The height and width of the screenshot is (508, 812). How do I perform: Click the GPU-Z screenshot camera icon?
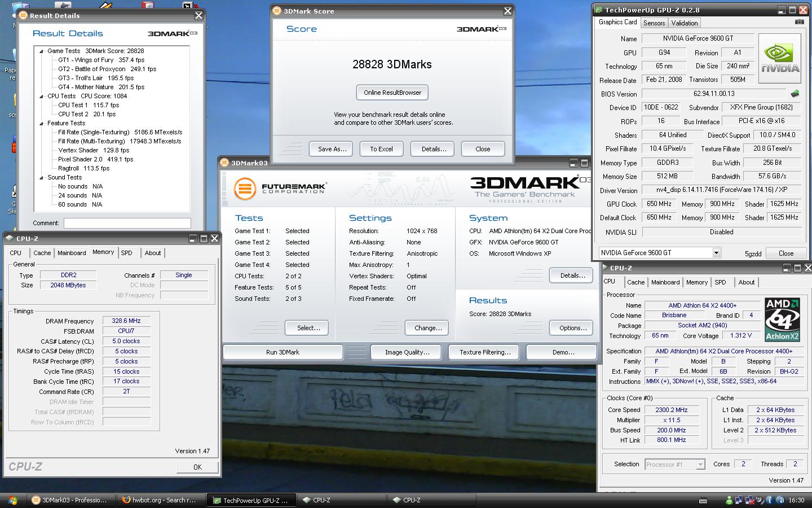tap(799, 22)
